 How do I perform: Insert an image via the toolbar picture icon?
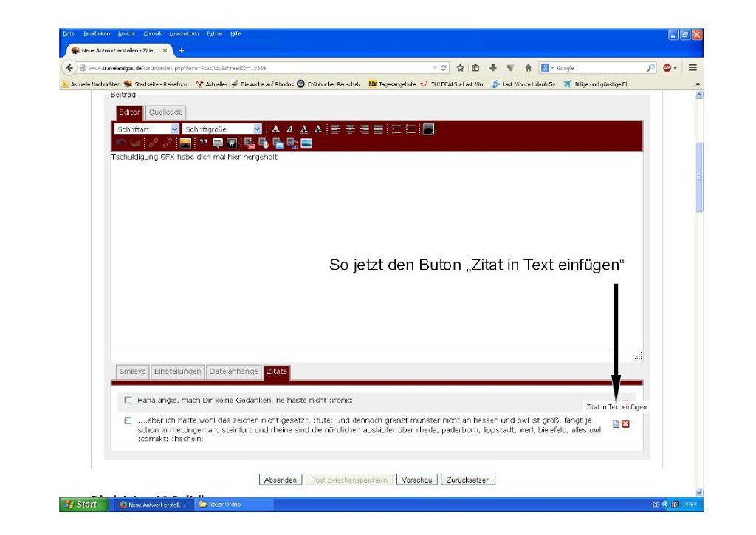[x=185, y=143]
